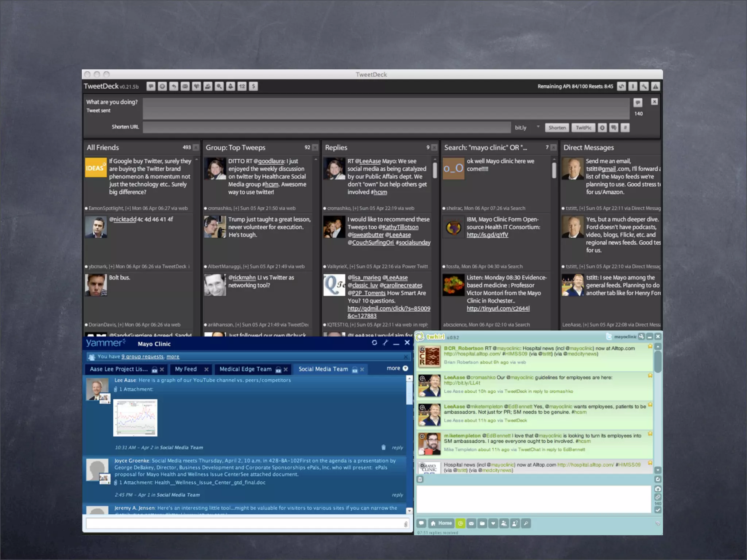The height and width of the screenshot is (560, 747).
Task: Click the TweetDeck compose tweet toolbar icon
Action: (151, 86)
